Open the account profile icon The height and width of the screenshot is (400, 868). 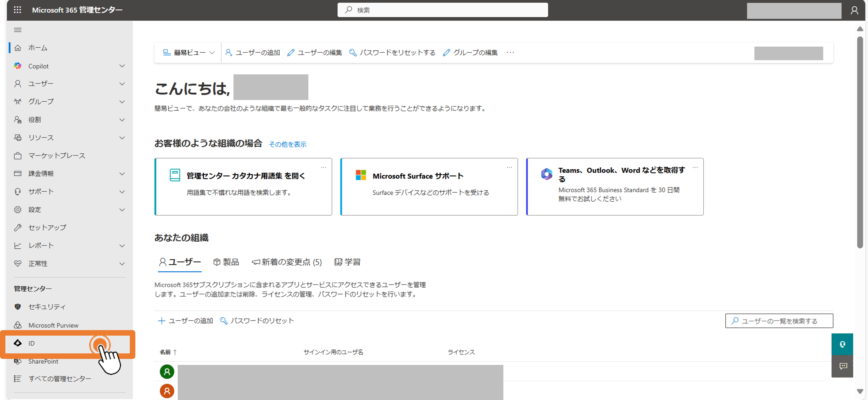coord(854,10)
